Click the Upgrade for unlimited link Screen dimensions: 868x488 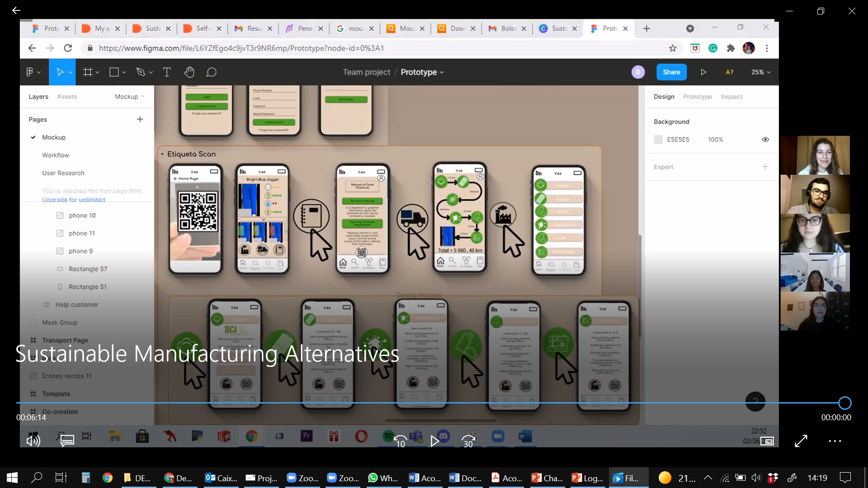coord(74,200)
